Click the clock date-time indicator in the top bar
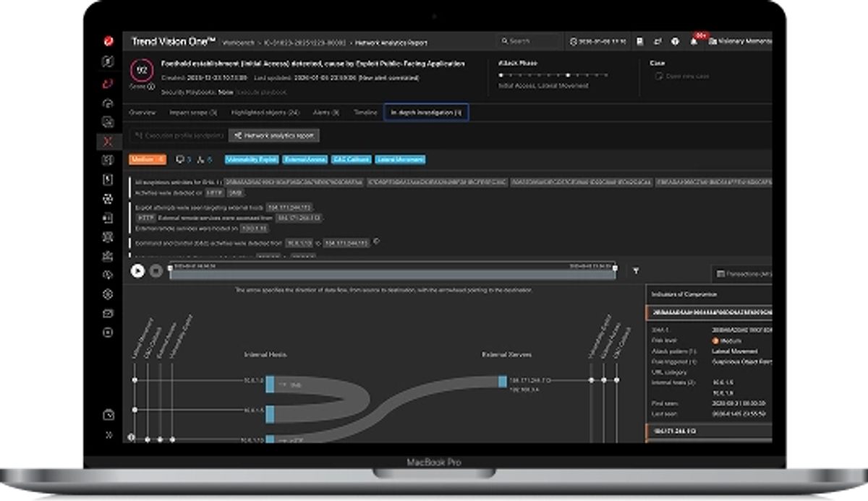 click(597, 42)
